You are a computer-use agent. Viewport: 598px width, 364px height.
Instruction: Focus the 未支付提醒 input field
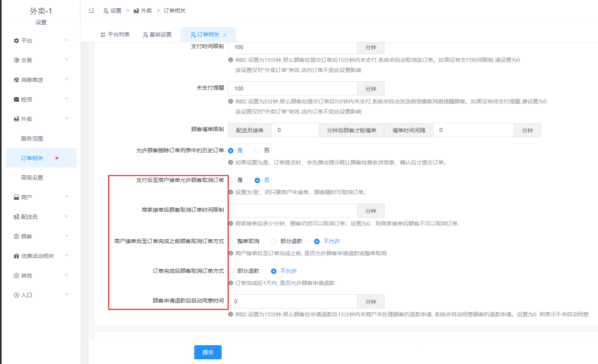(293, 88)
